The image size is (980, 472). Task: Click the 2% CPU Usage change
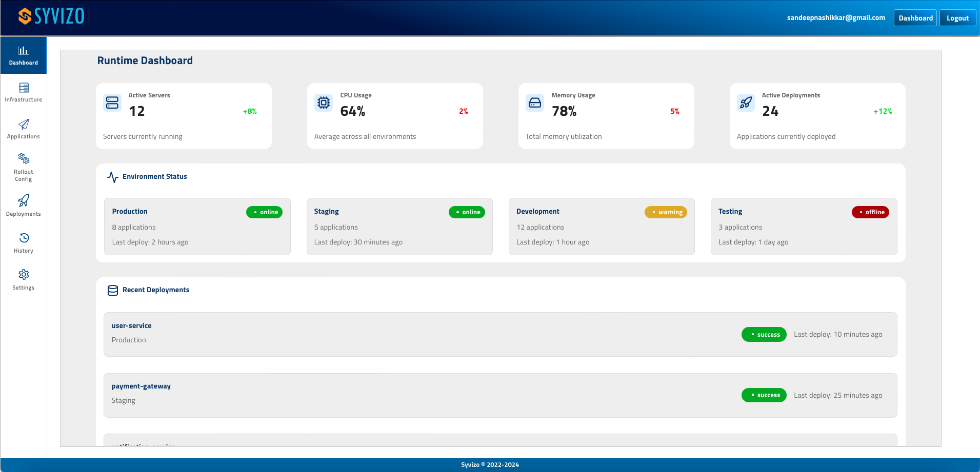[464, 111]
